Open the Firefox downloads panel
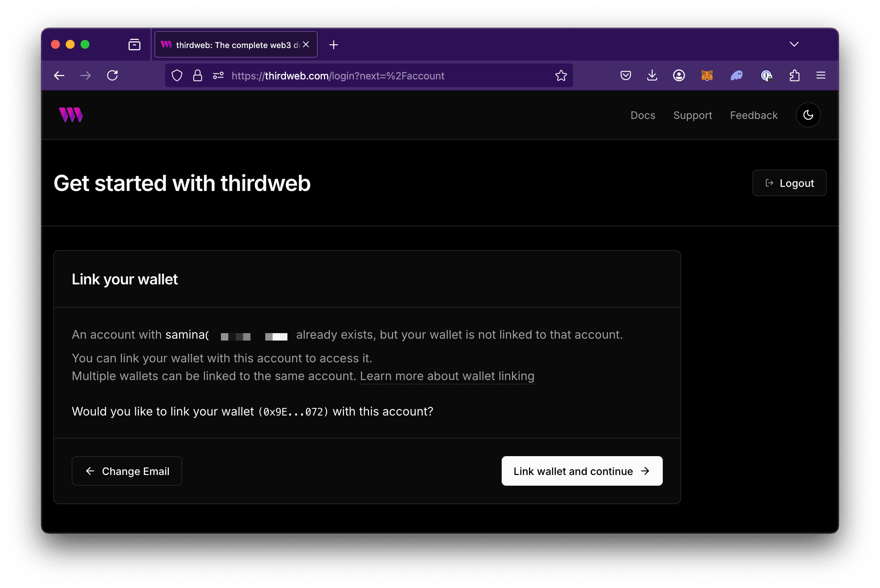 click(x=652, y=76)
